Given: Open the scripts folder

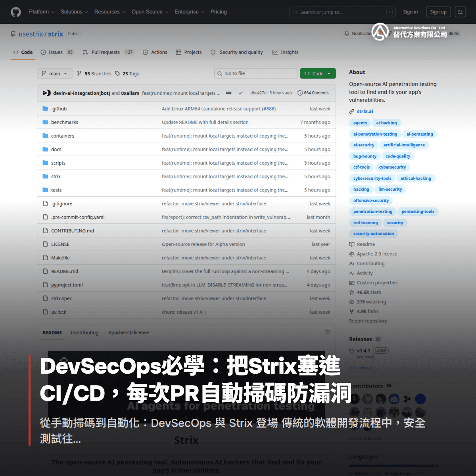Looking at the screenshot, I should (x=58, y=163).
